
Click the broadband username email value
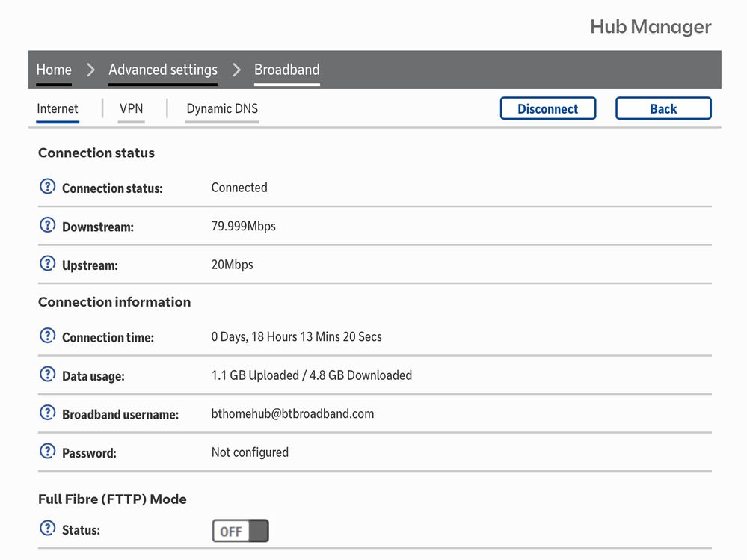[292, 413]
